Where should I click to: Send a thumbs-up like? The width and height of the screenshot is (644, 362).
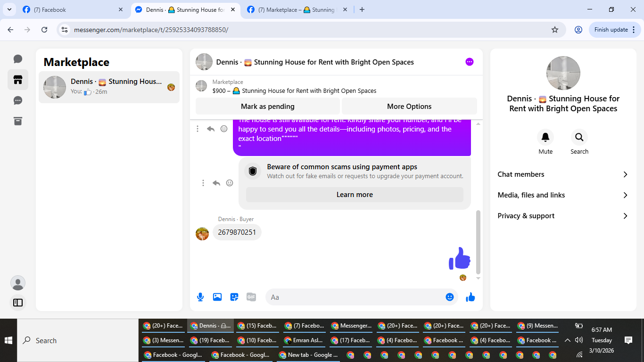point(471,297)
